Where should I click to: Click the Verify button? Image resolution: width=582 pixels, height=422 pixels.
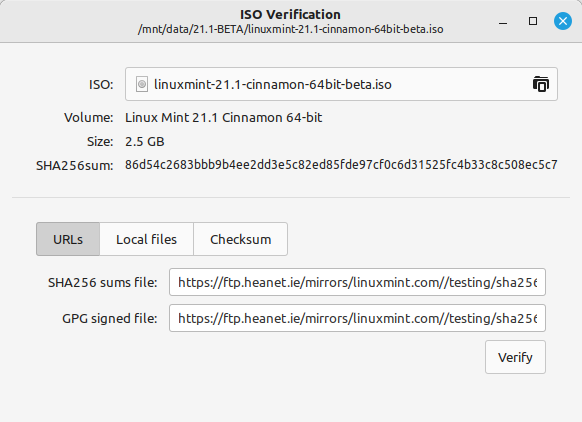(515, 357)
